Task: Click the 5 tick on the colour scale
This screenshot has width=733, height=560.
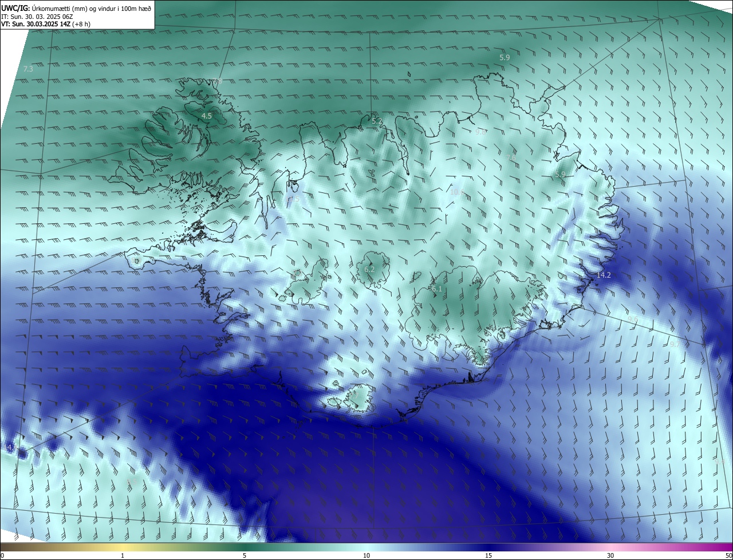Action: coord(245,556)
